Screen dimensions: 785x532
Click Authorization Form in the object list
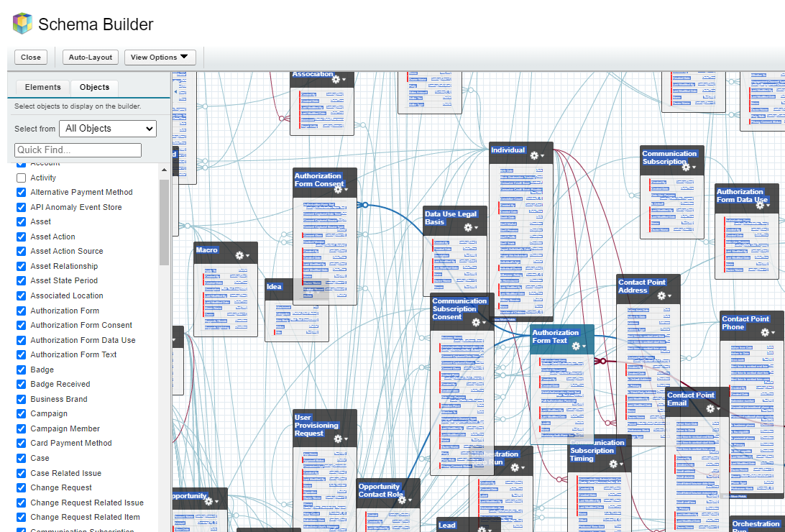[x=65, y=311]
